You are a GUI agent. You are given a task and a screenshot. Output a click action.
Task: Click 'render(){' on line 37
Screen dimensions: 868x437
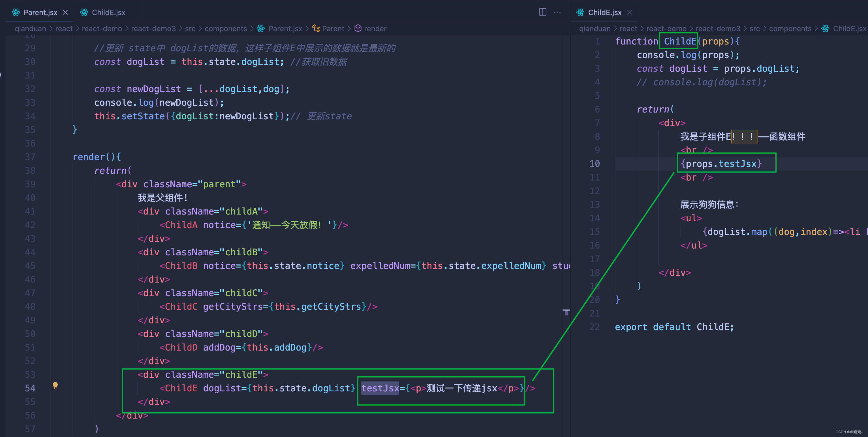pyautogui.click(x=97, y=157)
